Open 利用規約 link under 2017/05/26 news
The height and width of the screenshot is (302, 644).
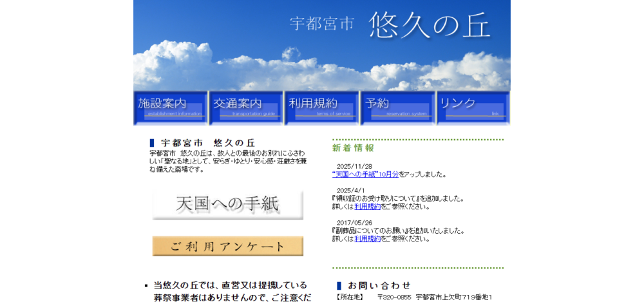tap(368, 239)
